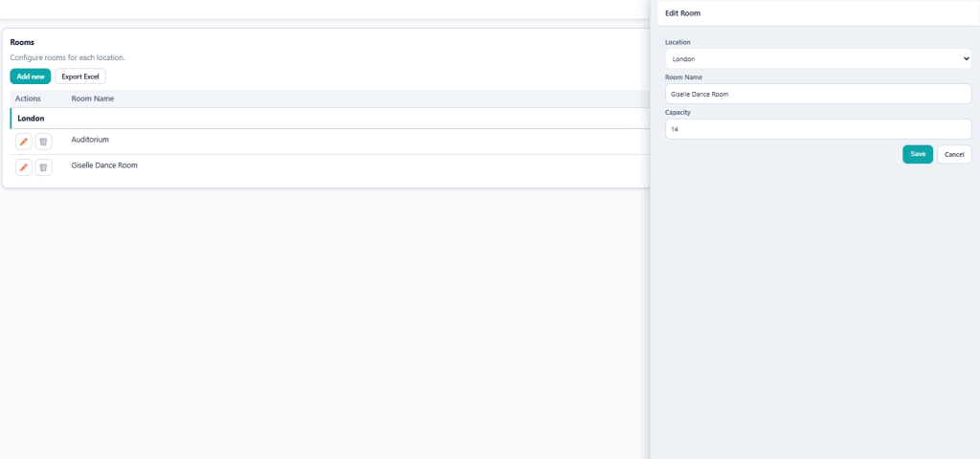Click the Room Name column header
The height and width of the screenshot is (459, 980).
pyautogui.click(x=93, y=98)
